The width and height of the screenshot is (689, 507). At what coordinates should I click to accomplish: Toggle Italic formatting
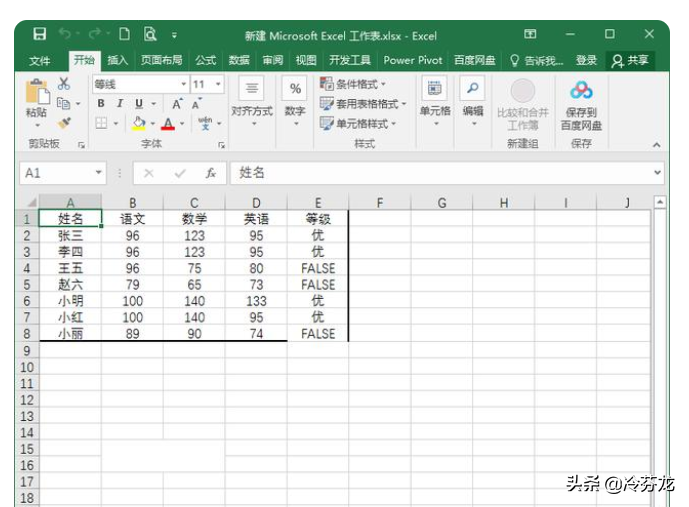120,104
